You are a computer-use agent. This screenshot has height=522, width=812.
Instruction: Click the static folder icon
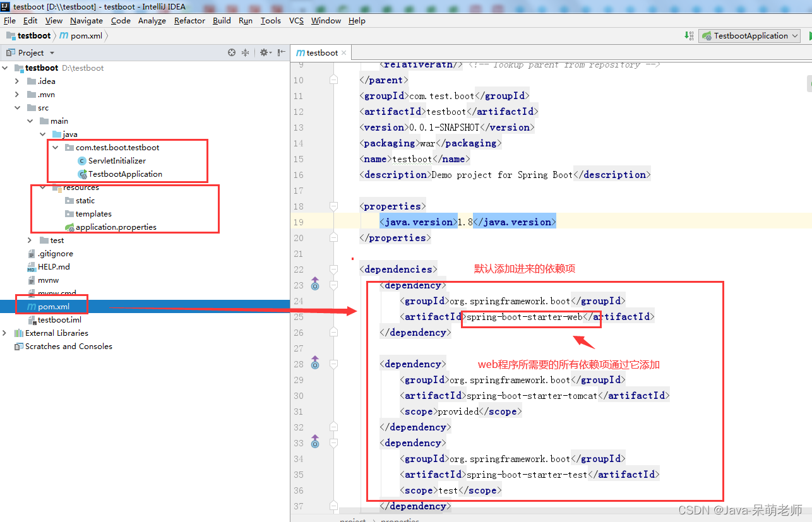[69, 201]
